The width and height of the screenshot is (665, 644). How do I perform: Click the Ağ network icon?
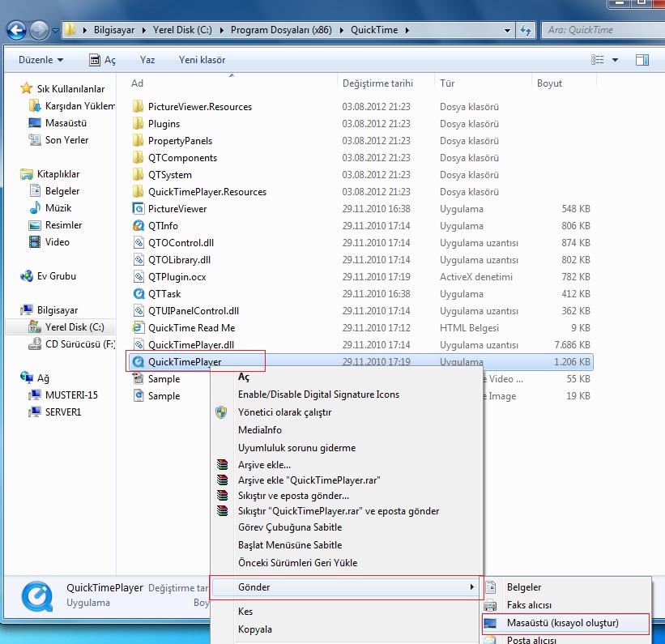26,377
